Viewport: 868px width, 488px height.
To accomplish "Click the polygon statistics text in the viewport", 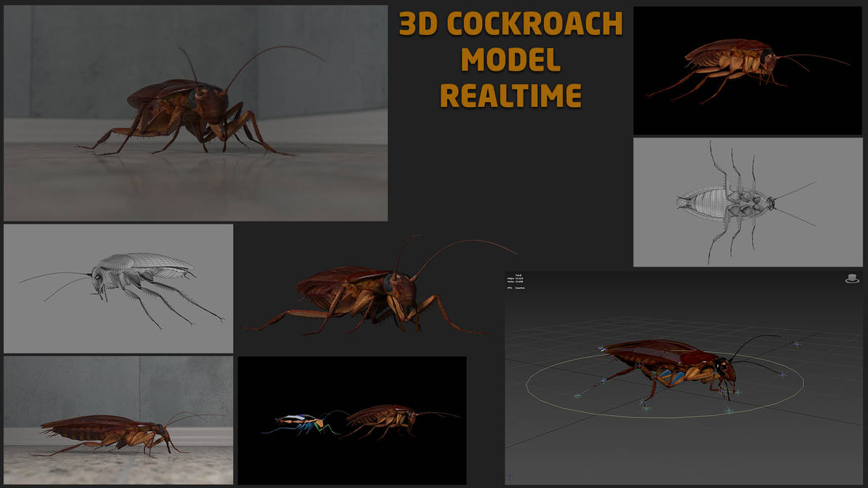I will point(516,281).
